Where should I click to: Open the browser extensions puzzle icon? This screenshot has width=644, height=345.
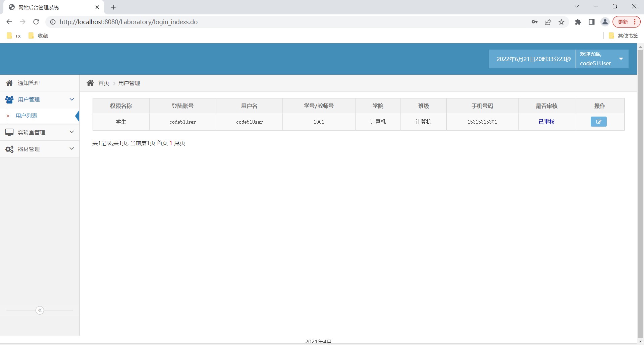coord(578,22)
